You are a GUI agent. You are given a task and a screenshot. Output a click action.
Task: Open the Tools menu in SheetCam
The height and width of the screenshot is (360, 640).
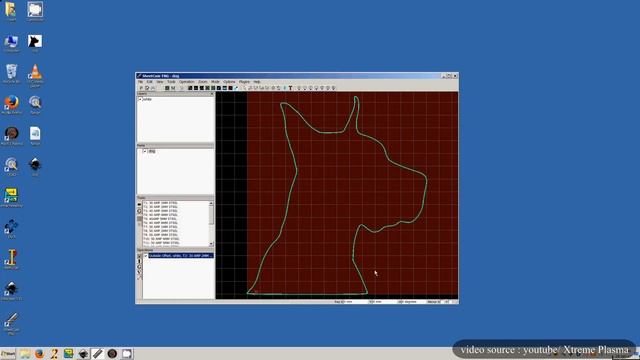[171, 82]
